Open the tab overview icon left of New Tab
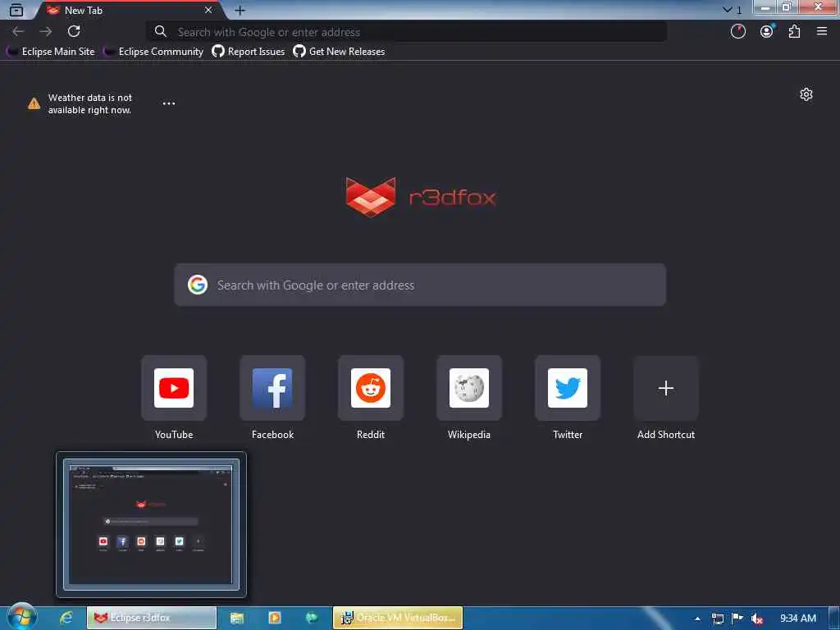 click(16, 10)
